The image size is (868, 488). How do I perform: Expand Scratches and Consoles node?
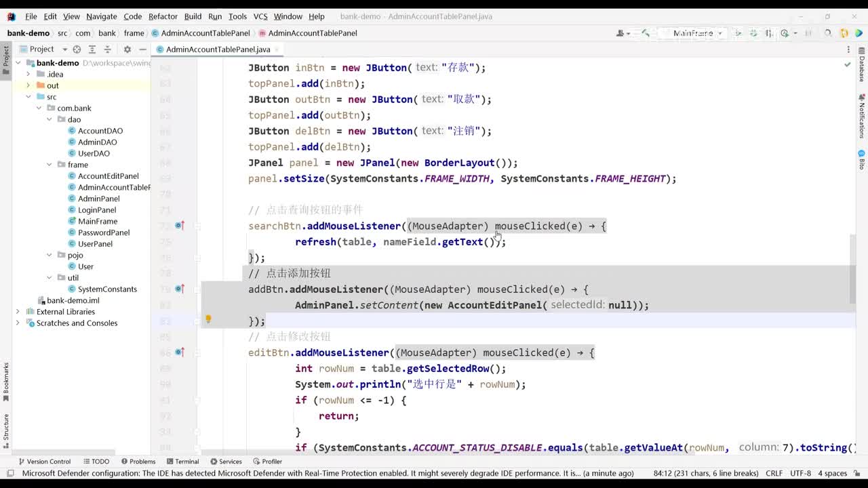point(18,323)
